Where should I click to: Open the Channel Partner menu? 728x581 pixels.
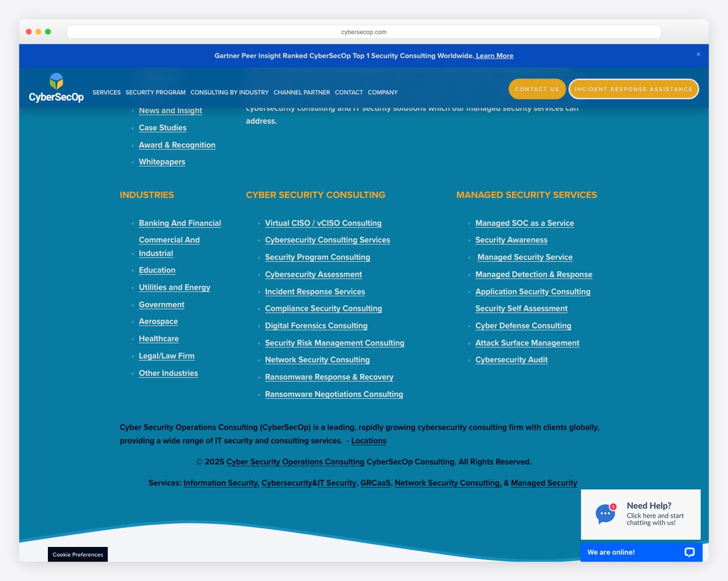(x=302, y=92)
